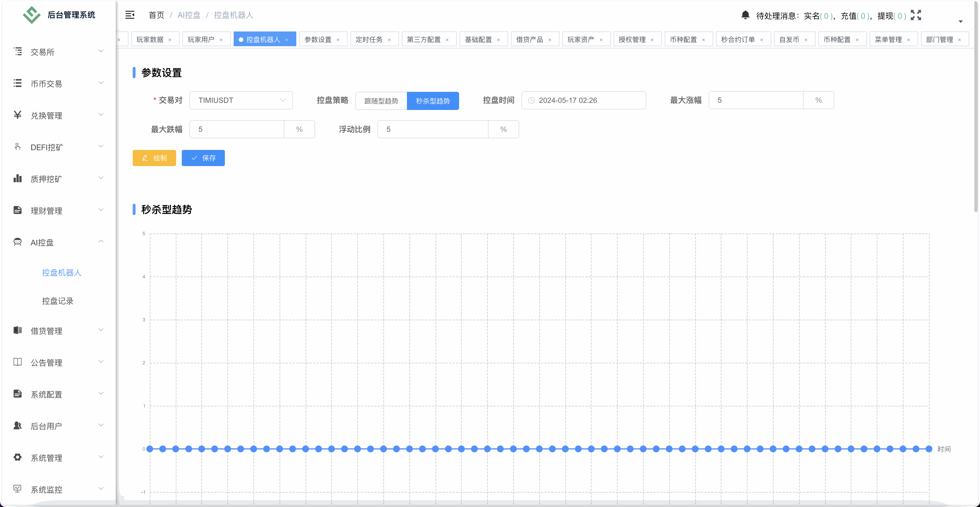
Task: Click the DEFI挖矿 hand icon
Action: (18, 147)
